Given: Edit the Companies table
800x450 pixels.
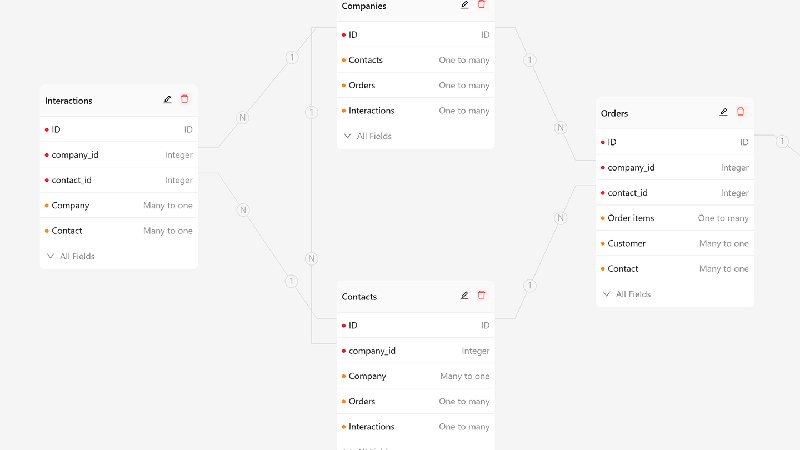Looking at the screenshot, I should coord(464,5).
